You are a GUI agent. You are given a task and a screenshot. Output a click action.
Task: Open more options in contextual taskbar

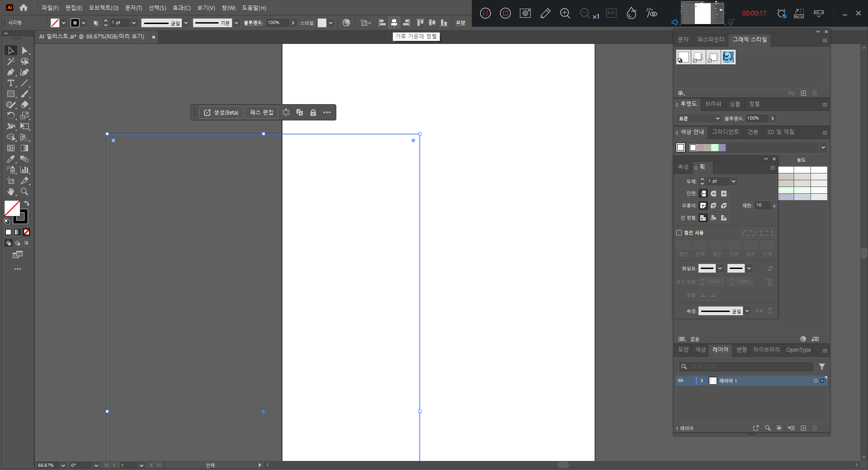327,112
